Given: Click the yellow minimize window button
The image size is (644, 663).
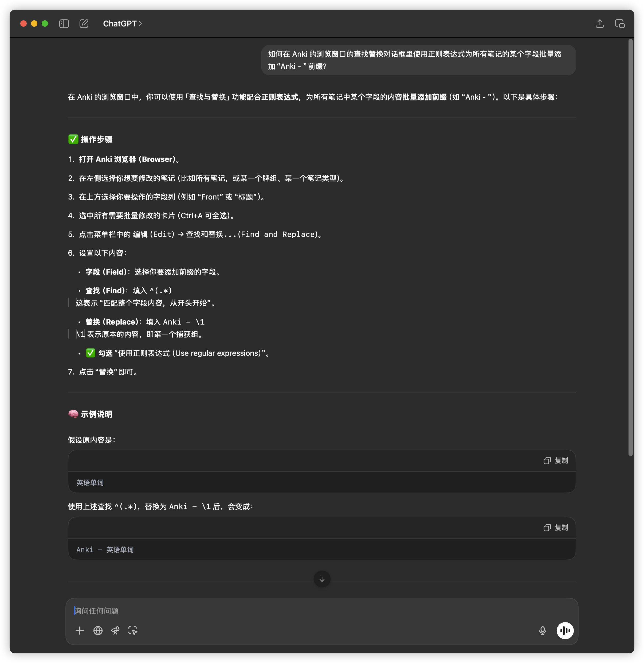Looking at the screenshot, I should tap(34, 23).
